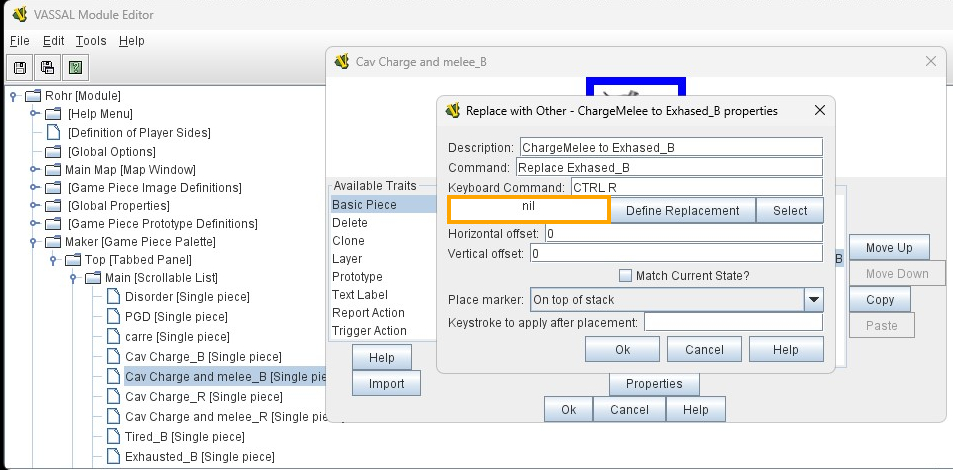Image resolution: width=953 pixels, height=470 pixels.
Task: Enable the Match Current State checkbox
Action: pos(626,276)
